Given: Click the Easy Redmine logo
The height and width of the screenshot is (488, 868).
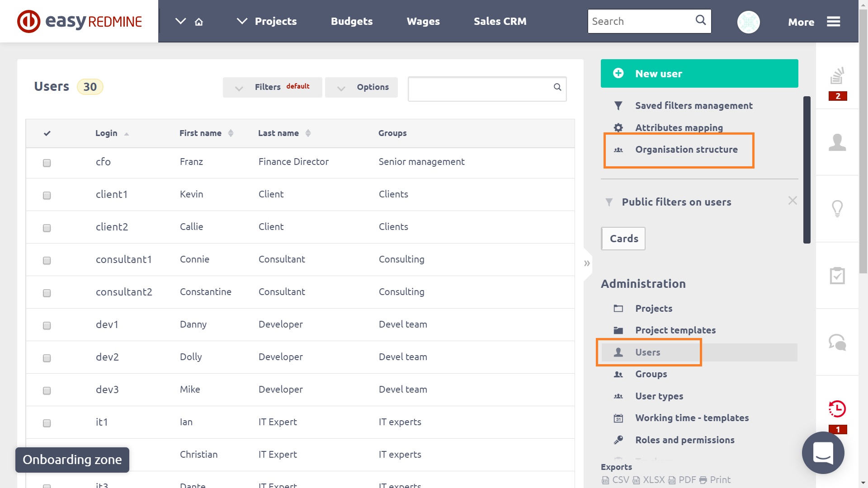Looking at the screenshot, I should (79, 21).
